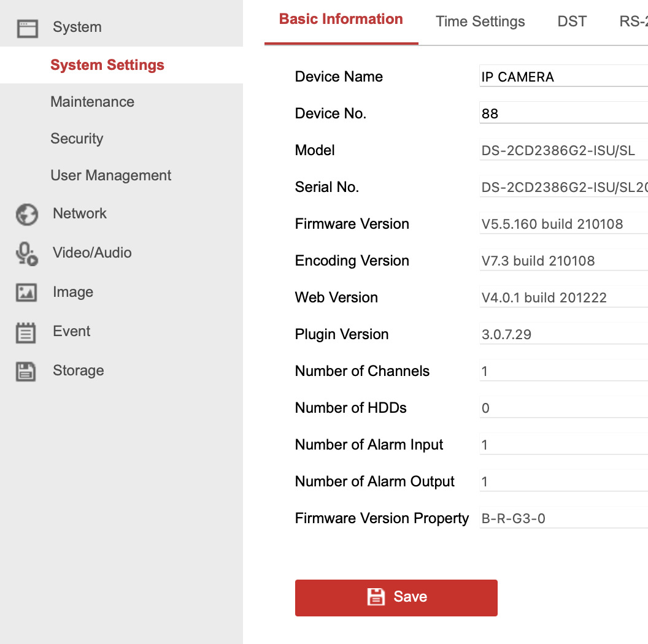Click the Device Name input field
Screen dimensions: 648x644
click(563, 77)
